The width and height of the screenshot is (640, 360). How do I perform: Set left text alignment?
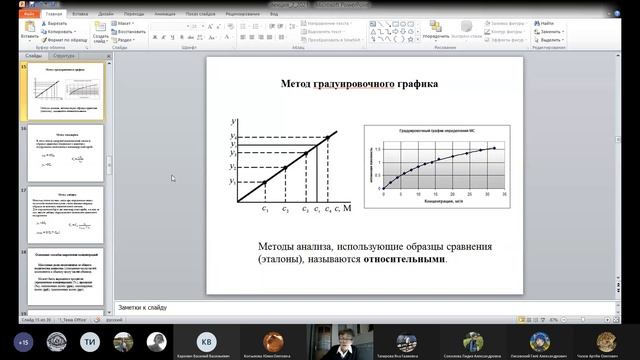243,37
